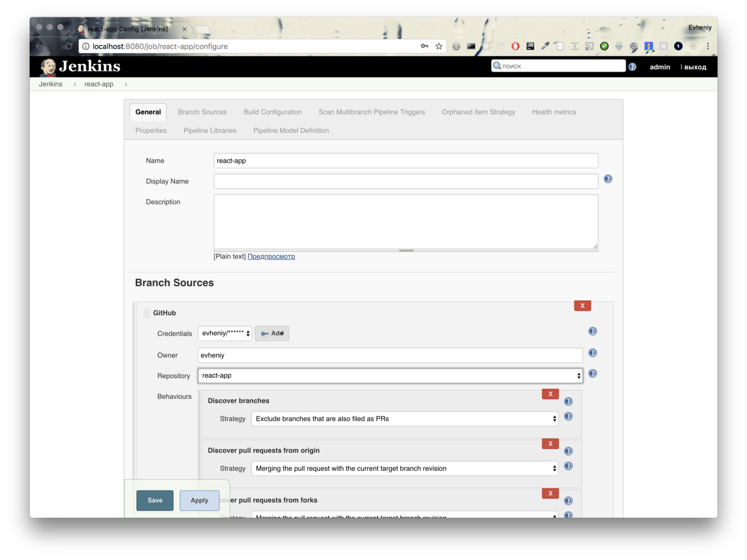This screenshot has height=560, width=747.
Task: Show help for Display Name field
Action: [x=608, y=179]
